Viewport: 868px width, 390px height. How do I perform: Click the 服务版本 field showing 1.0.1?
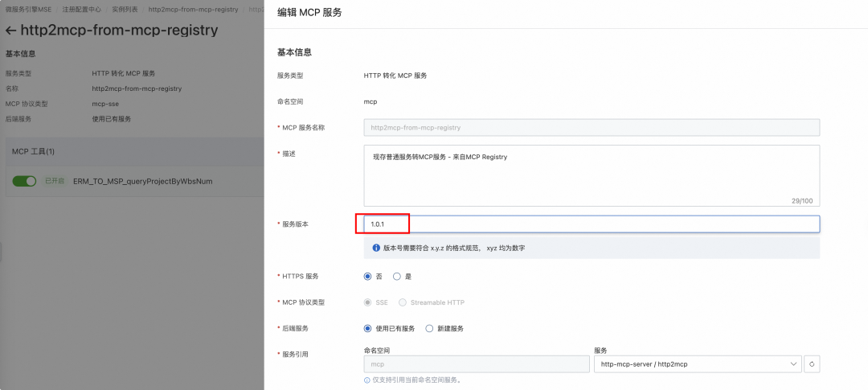pyautogui.click(x=591, y=224)
